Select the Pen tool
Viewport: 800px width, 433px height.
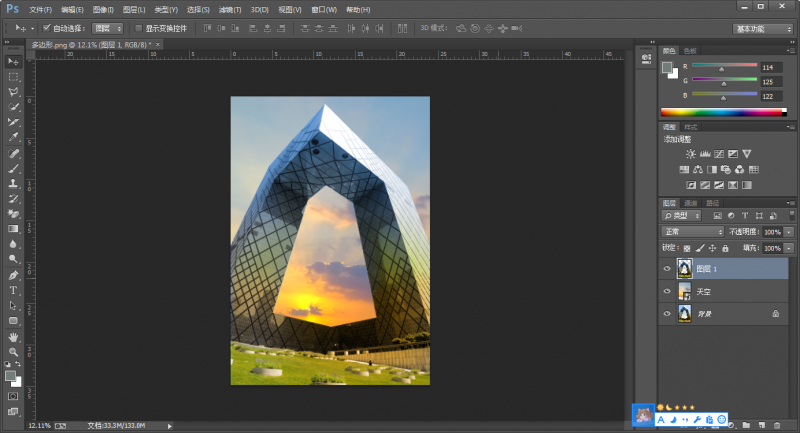tap(13, 275)
